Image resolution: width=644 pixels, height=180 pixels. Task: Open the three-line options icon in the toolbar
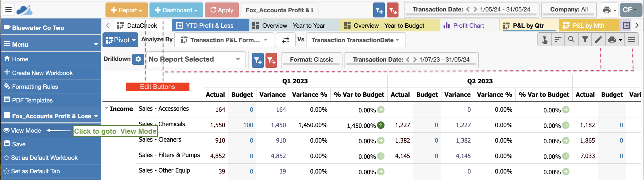[631, 40]
